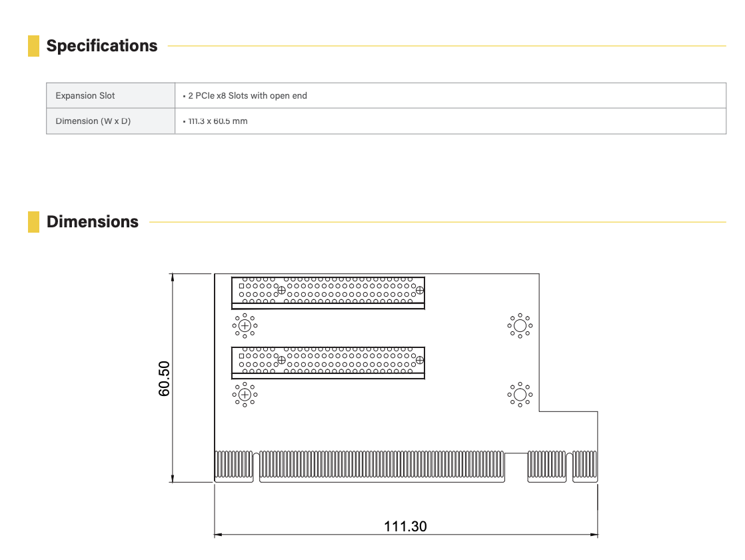The height and width of the screenshot is (560, 745).
Task: Click the "111.3 x 60.5 mm" value
Action: point(217,121)
